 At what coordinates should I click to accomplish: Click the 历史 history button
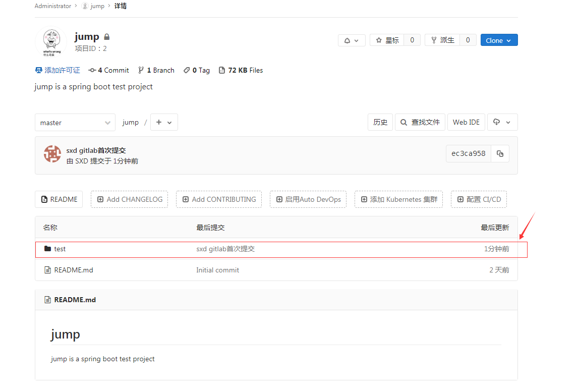(380, 122)
